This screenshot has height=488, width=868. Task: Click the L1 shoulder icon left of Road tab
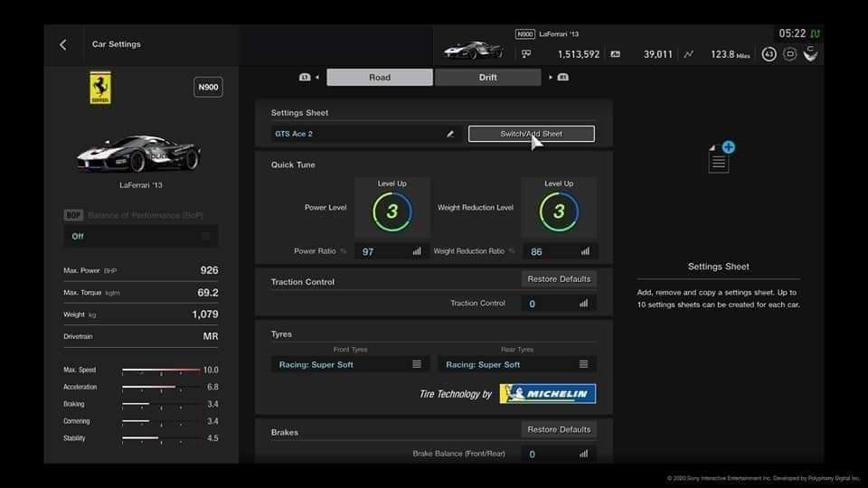(x=305, y=77)
